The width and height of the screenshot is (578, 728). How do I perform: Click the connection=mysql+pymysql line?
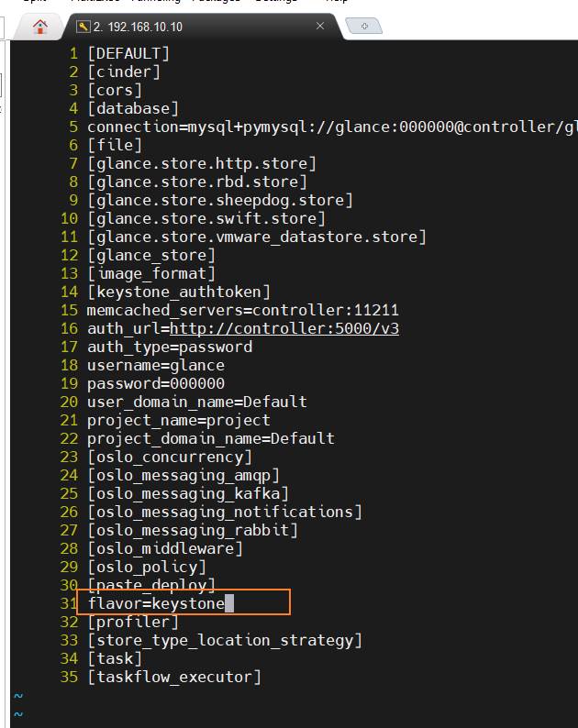[x=332, y=127]
